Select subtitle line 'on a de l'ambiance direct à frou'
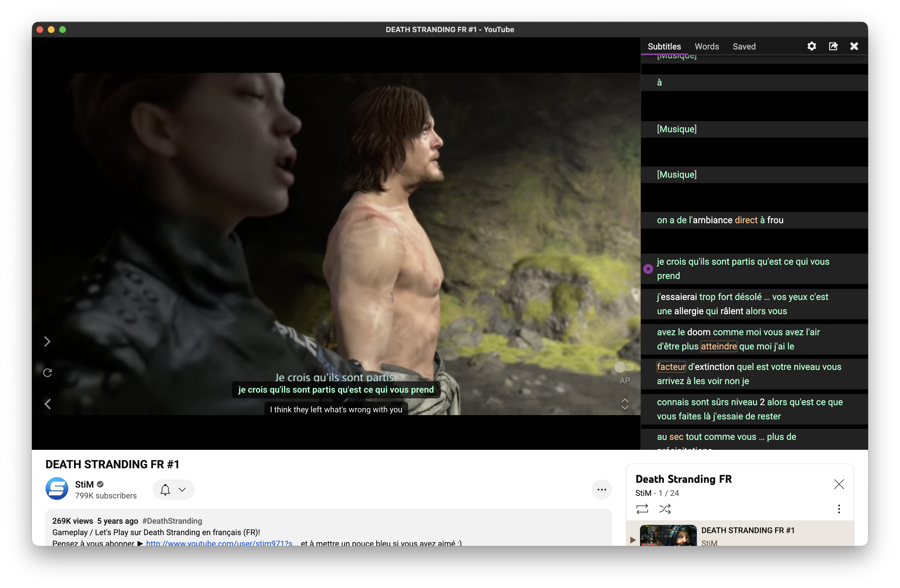Image resolution: width=900 pixels, height=588 pixels. coord(754,220)
